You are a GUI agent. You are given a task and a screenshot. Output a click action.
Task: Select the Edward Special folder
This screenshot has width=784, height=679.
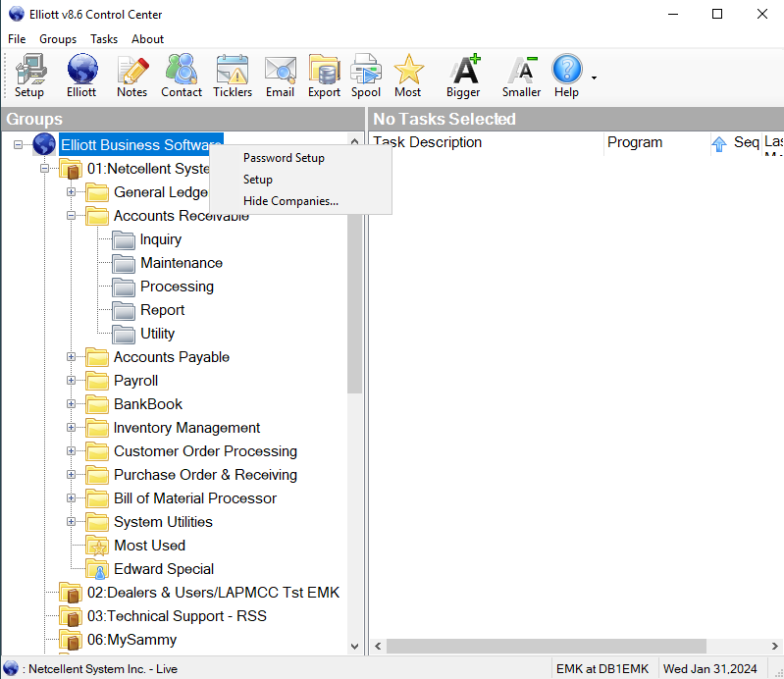[164, 569]
